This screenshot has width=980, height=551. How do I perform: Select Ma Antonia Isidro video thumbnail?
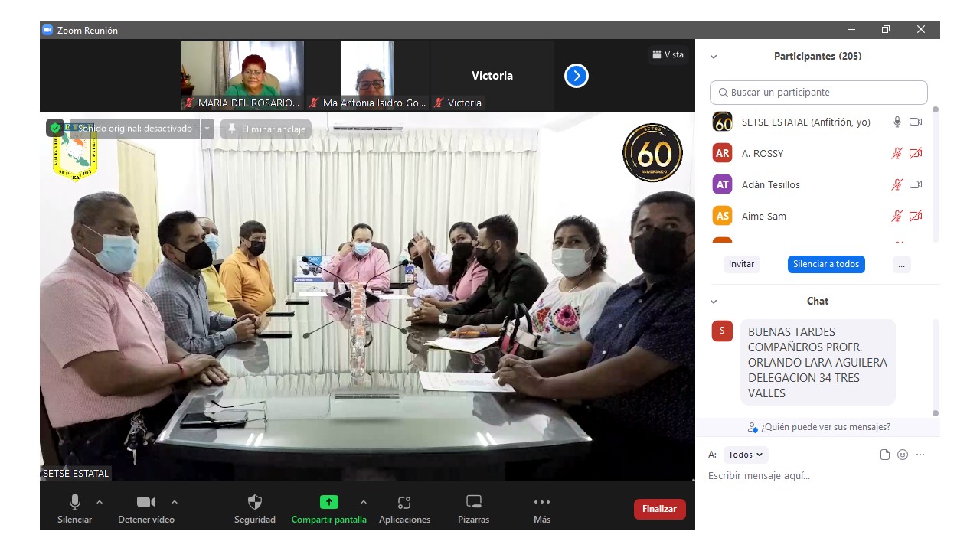(x=367, y=76)
